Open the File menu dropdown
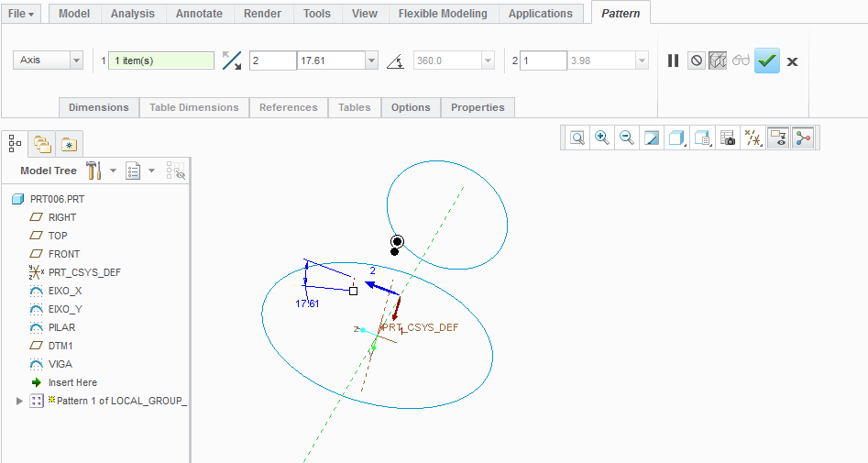 pyautogui.click(x=21, y=14)
